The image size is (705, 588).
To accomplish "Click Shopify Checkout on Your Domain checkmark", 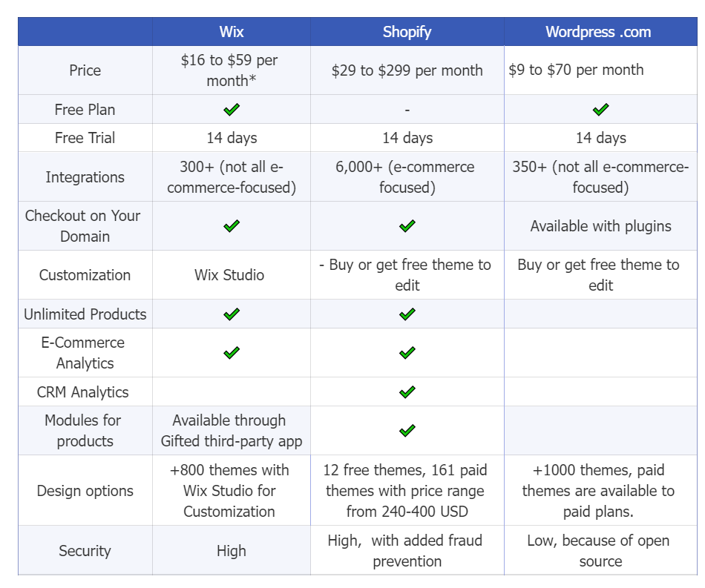I will (407, 225).
